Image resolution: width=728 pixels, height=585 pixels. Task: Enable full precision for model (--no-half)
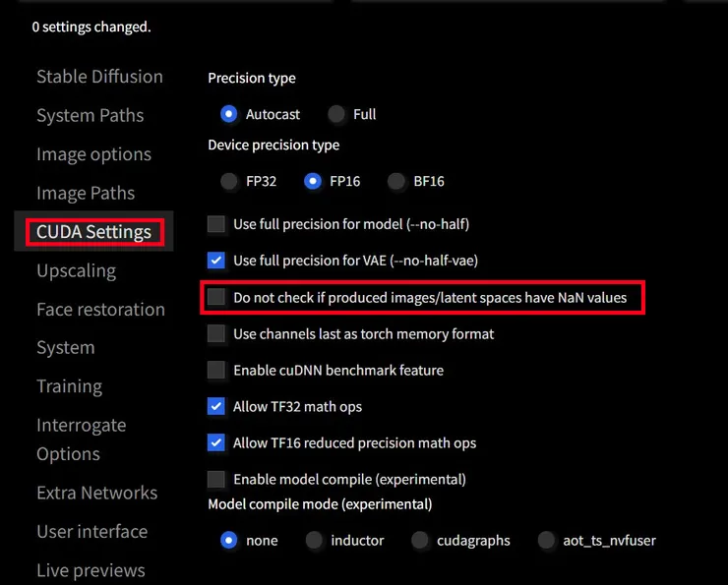(216, 224)
